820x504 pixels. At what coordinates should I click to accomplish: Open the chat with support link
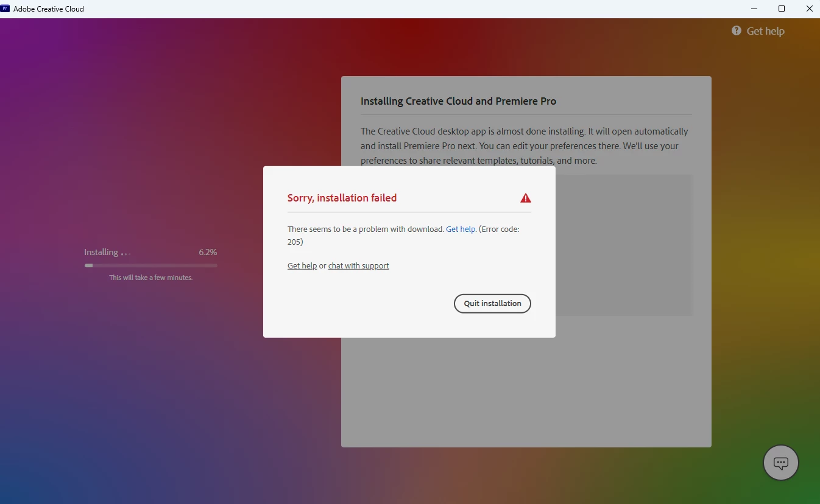(x=358, y=266)
